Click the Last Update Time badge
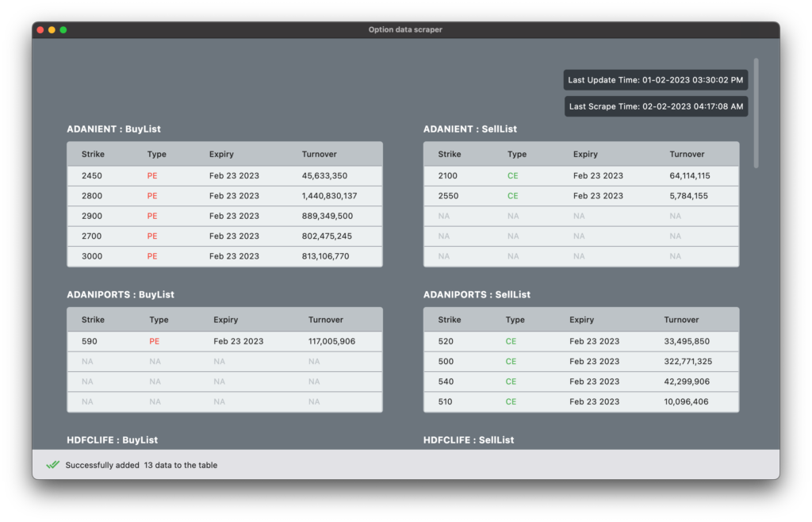Screen dimensions: 812x522 656,80
